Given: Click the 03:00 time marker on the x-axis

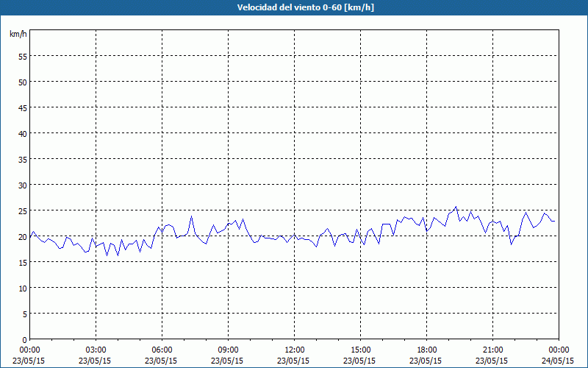Looking at the screenshot, I should click(96, 350).
